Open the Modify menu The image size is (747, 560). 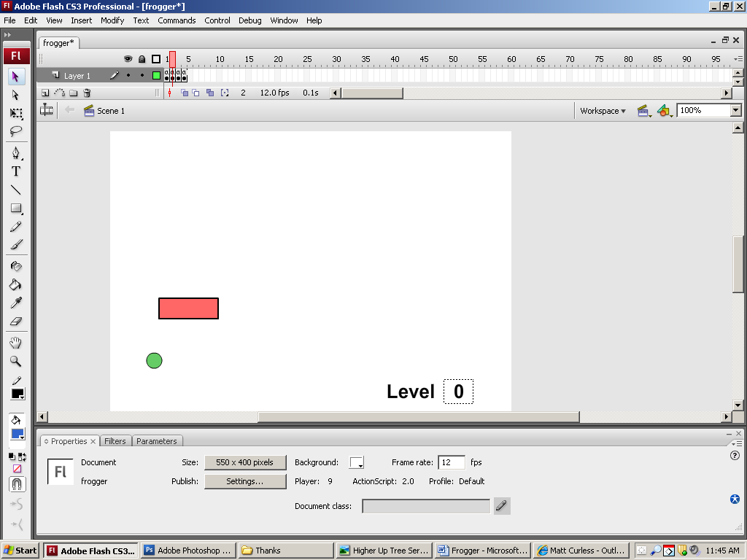(112, 20)
